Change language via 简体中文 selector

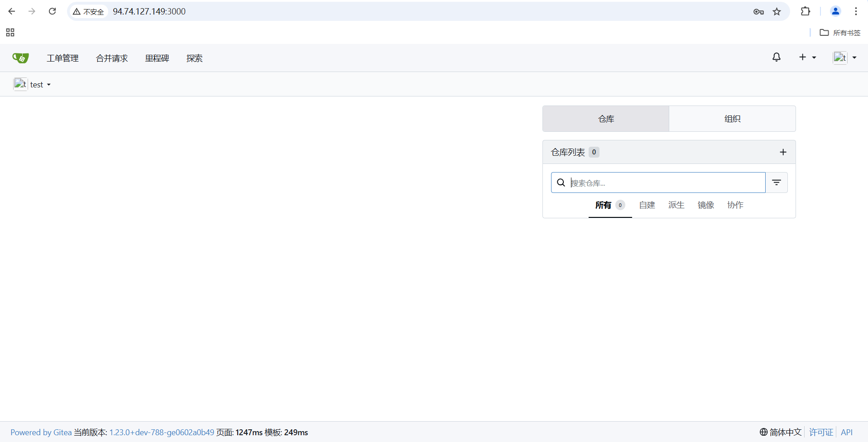tap(781, 432)
